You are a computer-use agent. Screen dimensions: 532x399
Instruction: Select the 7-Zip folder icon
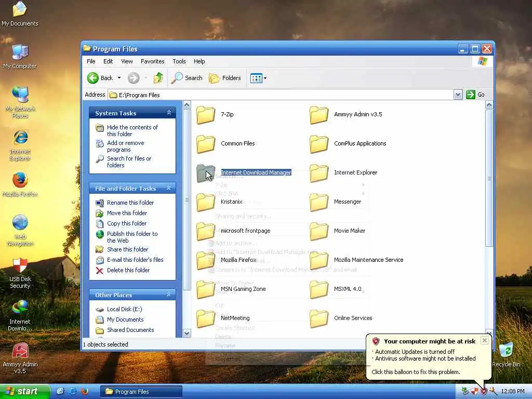206,115
